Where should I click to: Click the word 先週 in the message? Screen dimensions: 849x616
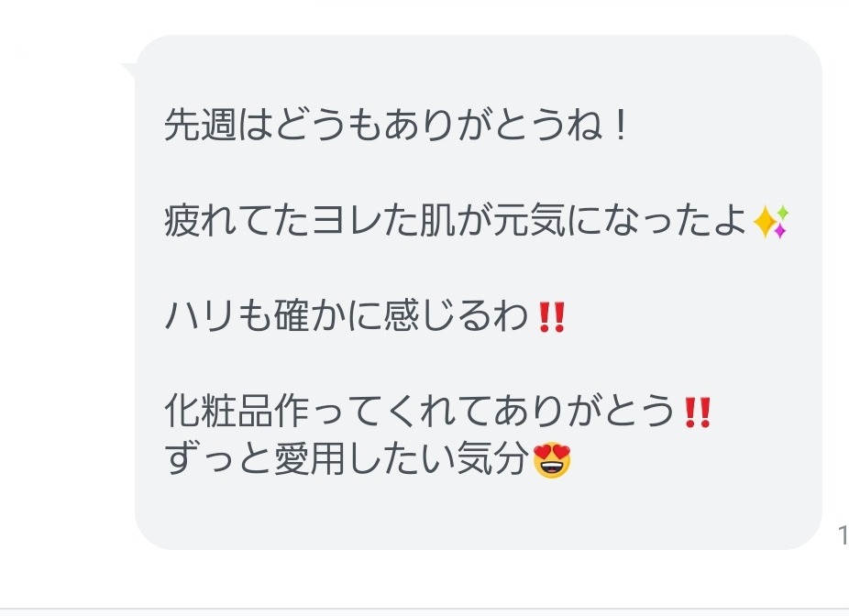[201, 125]
